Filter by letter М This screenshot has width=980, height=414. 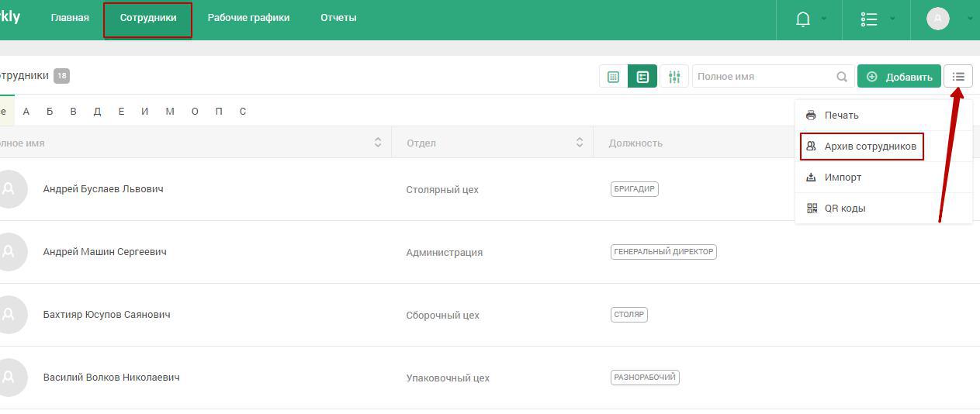click(x=170, y=112)
